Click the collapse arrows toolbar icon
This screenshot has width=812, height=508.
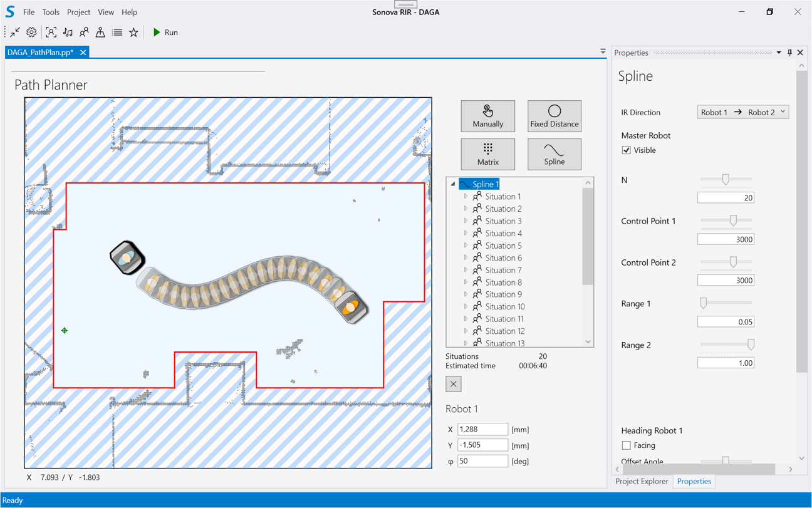15,33
